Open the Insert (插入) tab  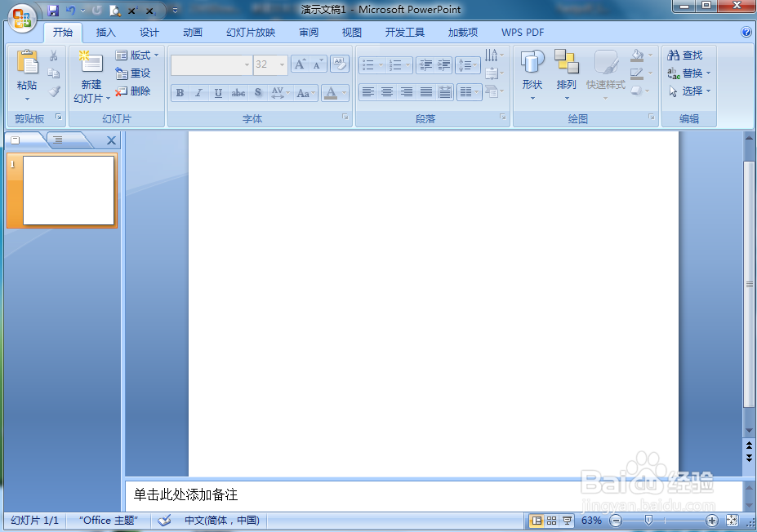[105, 33]
